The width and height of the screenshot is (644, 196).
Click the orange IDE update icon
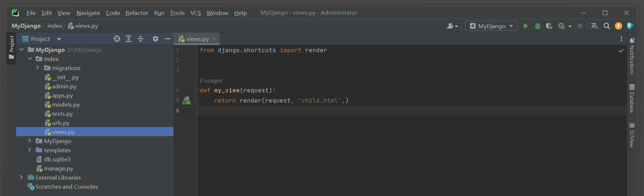coord(619,26)
